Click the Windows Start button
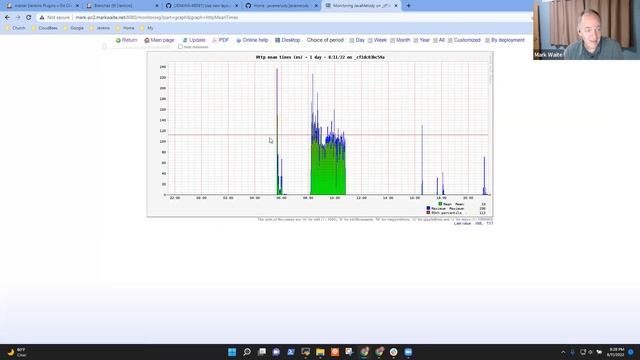The width and height of the screenshot is (640, 360). pos(232,352)
